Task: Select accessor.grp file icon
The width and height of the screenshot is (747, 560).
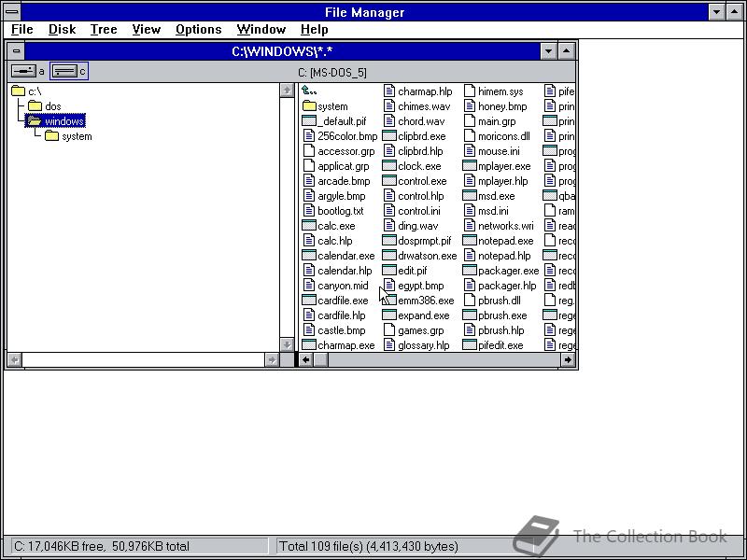Action: pyautogui.click(x=309, y=151)
